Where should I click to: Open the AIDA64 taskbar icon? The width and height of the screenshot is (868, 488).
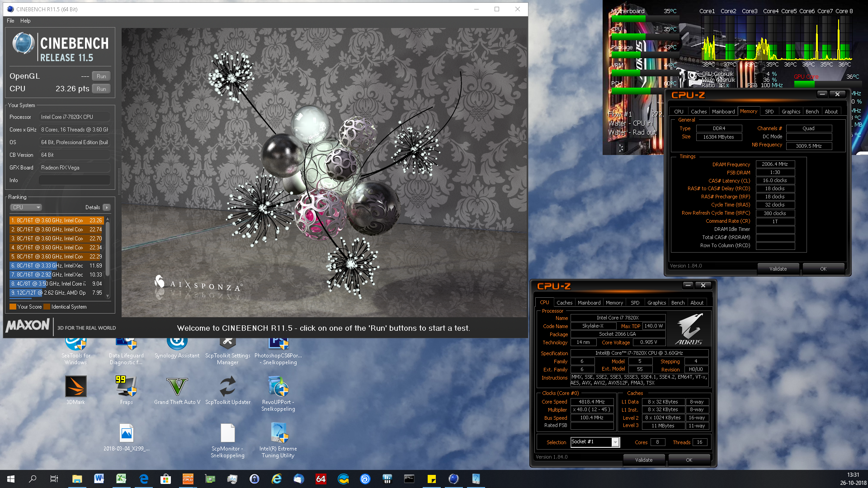(321, 479)
